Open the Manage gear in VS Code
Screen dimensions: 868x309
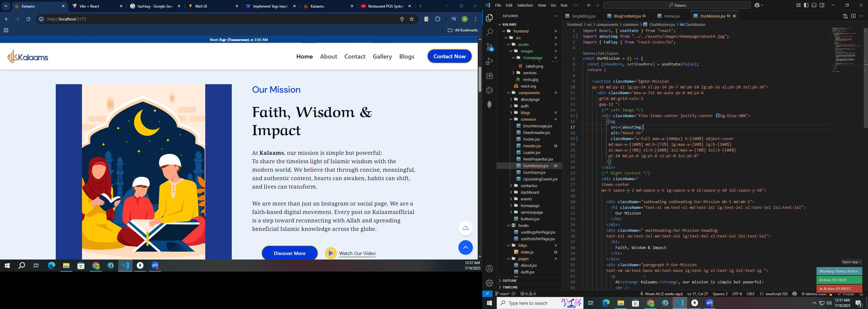pos(489,283)
